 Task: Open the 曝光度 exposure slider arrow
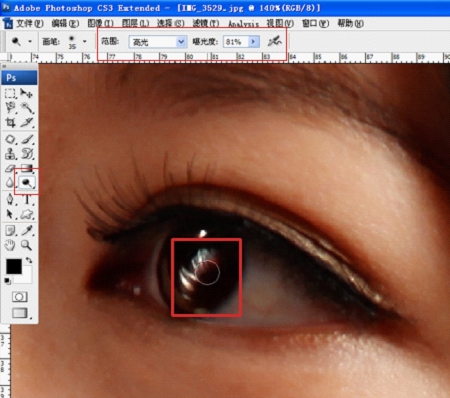(x=253, y=42)
